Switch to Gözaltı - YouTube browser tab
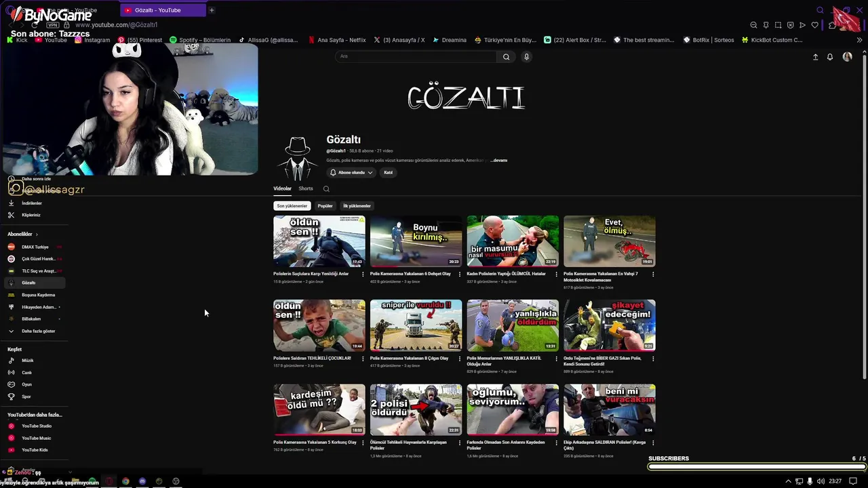The height and width of the screenshot is (488, 868). (x=163, y=10)
